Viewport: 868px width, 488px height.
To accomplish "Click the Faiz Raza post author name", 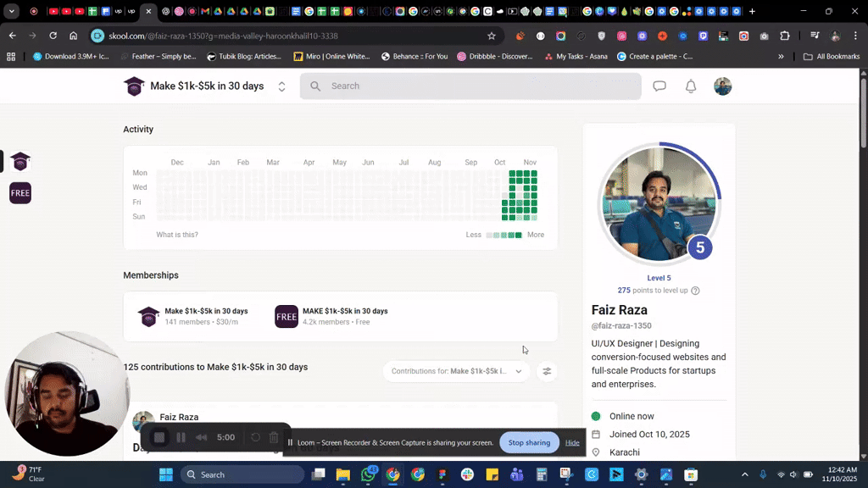I will tap(179, 417).
